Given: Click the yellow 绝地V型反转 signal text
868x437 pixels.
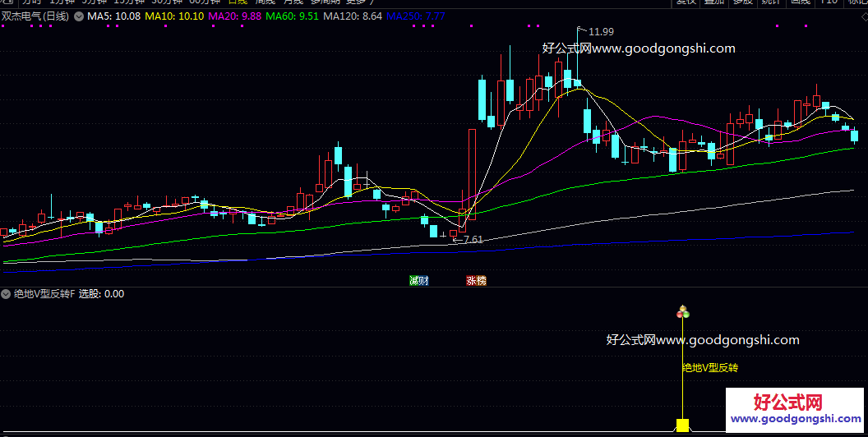Looking at the screenshot, I should pos(710,368).
